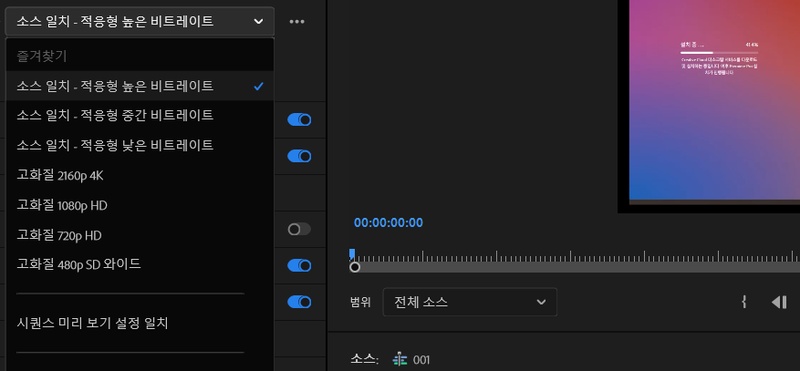Choose 소스 일치 - 적응형 낮은 비트레이트 preset
The image size is (800, 371).
coord(140,145)
